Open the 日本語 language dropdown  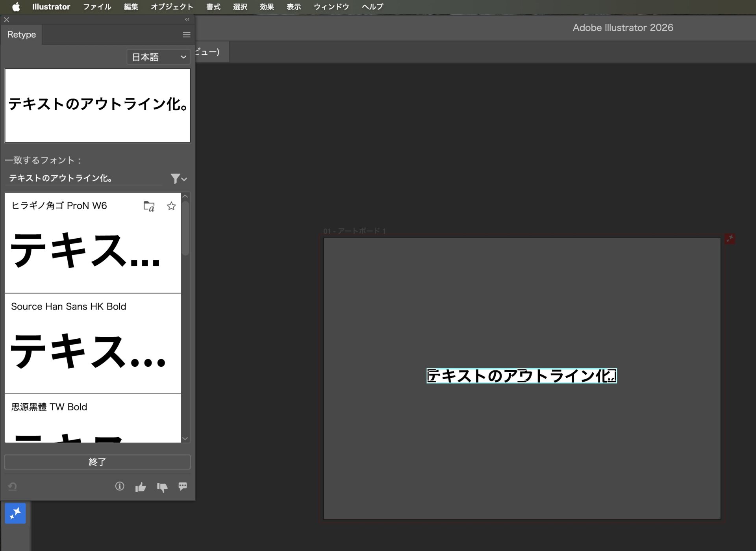click(158, 57)
